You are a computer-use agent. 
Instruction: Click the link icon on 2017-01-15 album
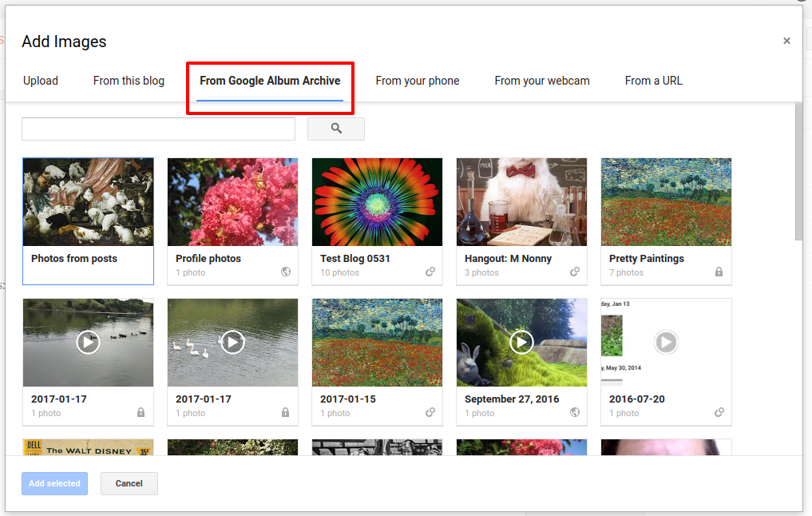(430, 413)
